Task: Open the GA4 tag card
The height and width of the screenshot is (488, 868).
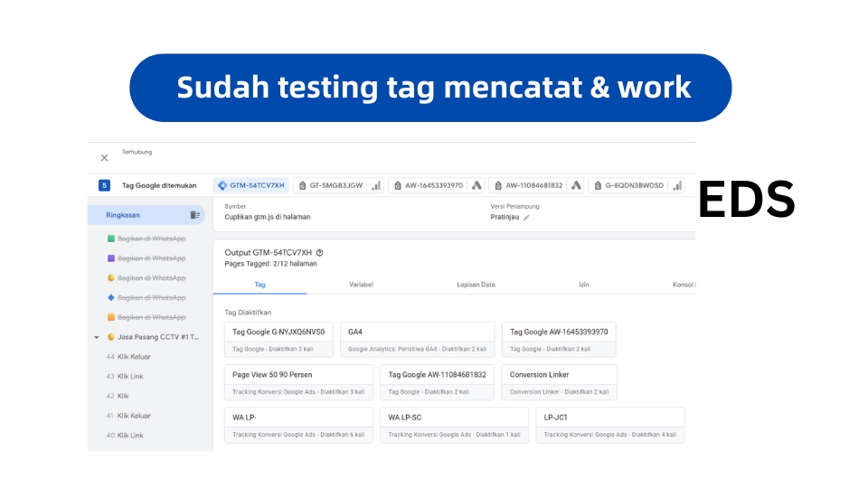Action: 417,339
